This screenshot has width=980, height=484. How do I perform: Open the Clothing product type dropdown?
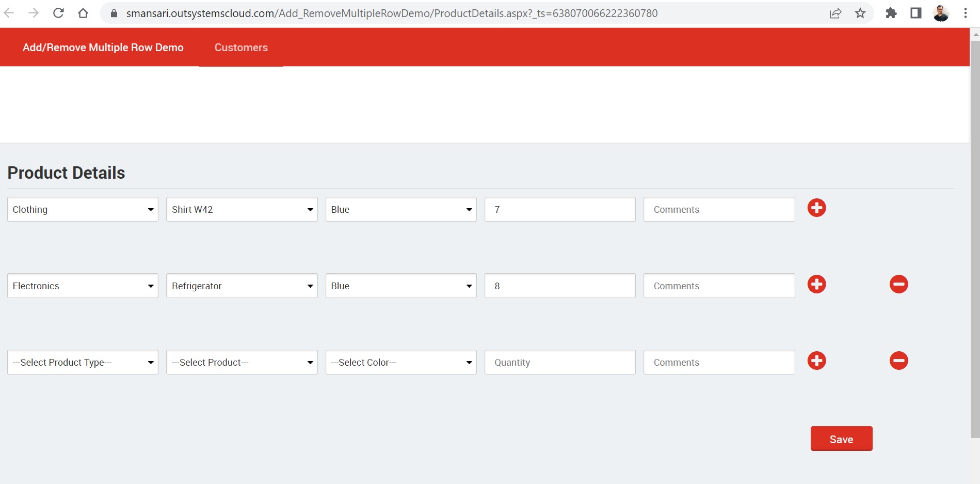pyautogui.click(x=83, y=209)
